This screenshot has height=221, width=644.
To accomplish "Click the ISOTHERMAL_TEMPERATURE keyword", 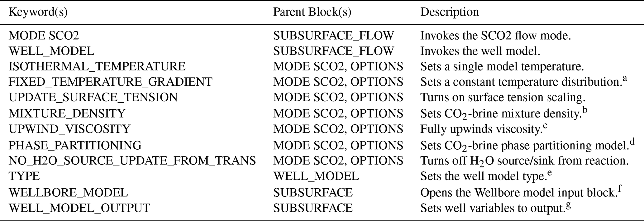I will click(97, 66).
